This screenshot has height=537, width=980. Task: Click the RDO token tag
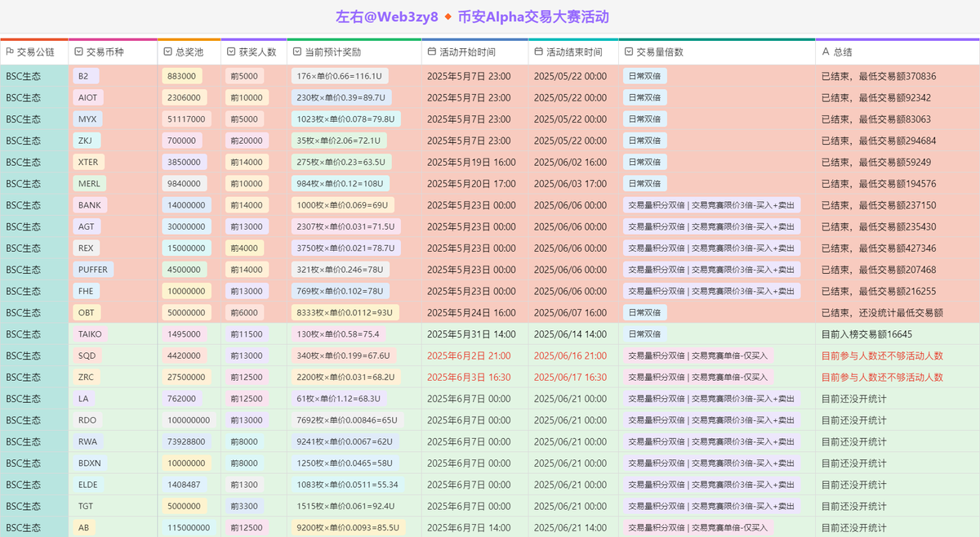[x=87, y=420]
